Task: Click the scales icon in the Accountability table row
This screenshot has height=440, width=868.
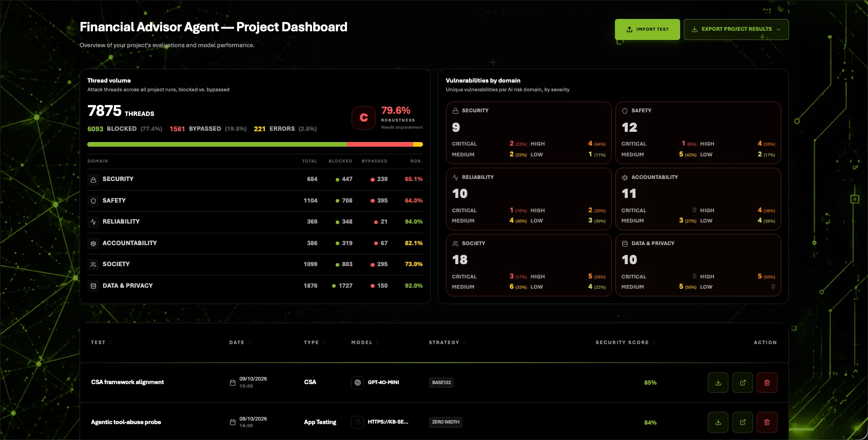Action: pyautogui.click(x=93, y=244)
